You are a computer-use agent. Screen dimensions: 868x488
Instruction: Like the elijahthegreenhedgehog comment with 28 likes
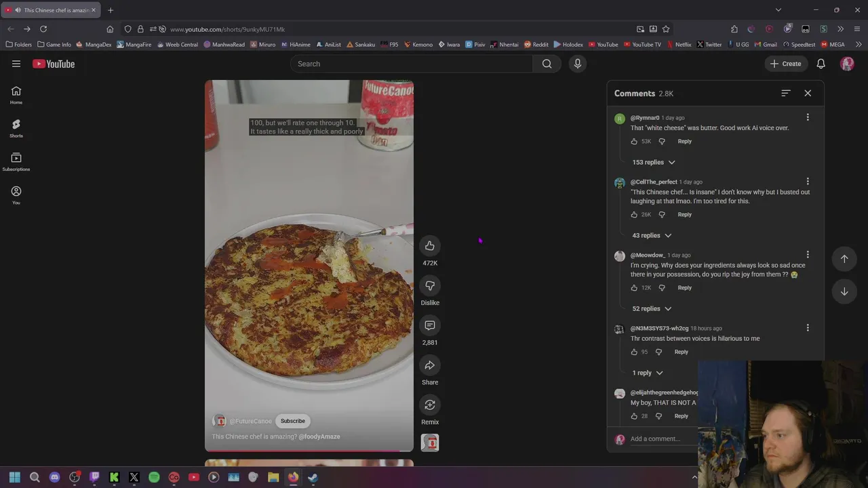tap(634, 416)
